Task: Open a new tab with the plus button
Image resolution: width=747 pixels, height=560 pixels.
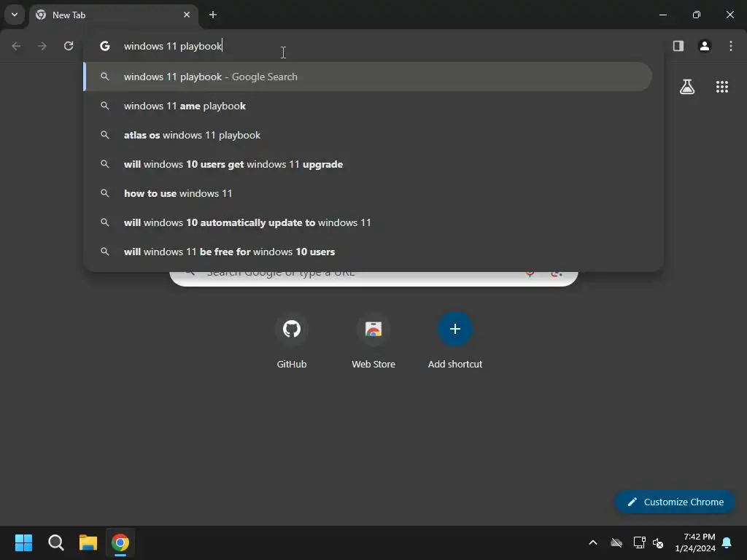Action: pyautogui.click(x=213, y=15)
